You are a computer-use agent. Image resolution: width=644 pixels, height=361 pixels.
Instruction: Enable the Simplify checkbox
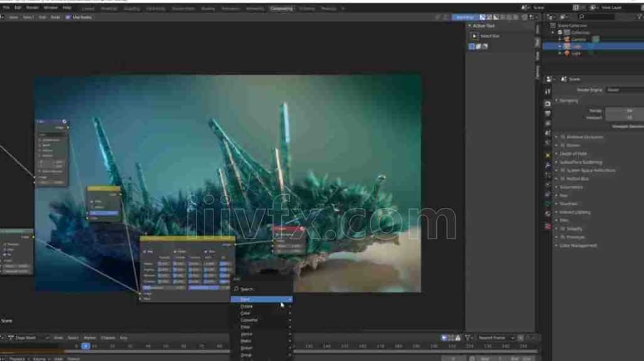[x=563, y=229]
